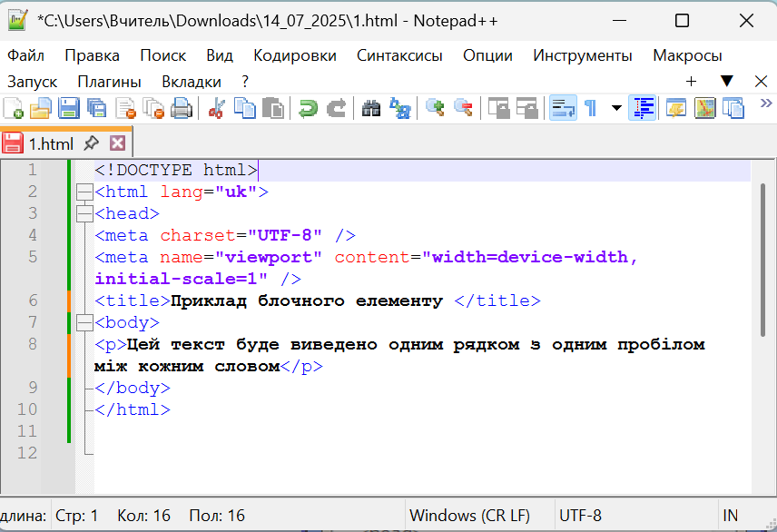Click the Find and Replace icon
Screen dimensions: 777x532
click(399, 109)
